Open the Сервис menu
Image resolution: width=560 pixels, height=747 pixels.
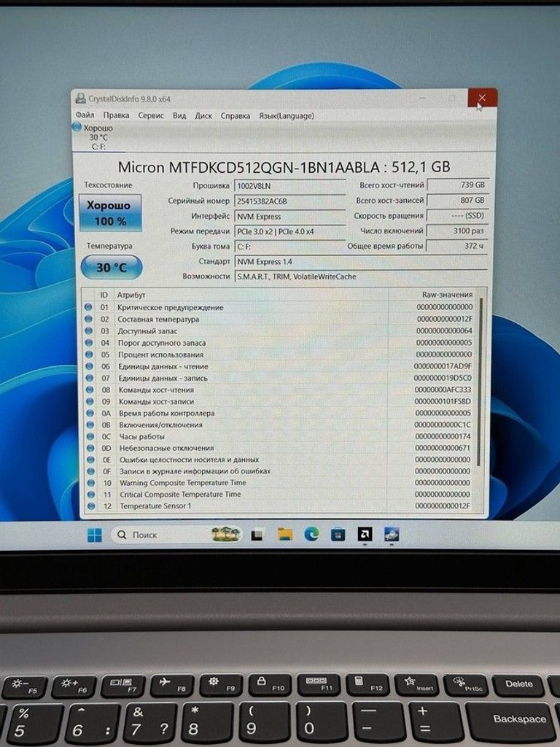[151, 115]
